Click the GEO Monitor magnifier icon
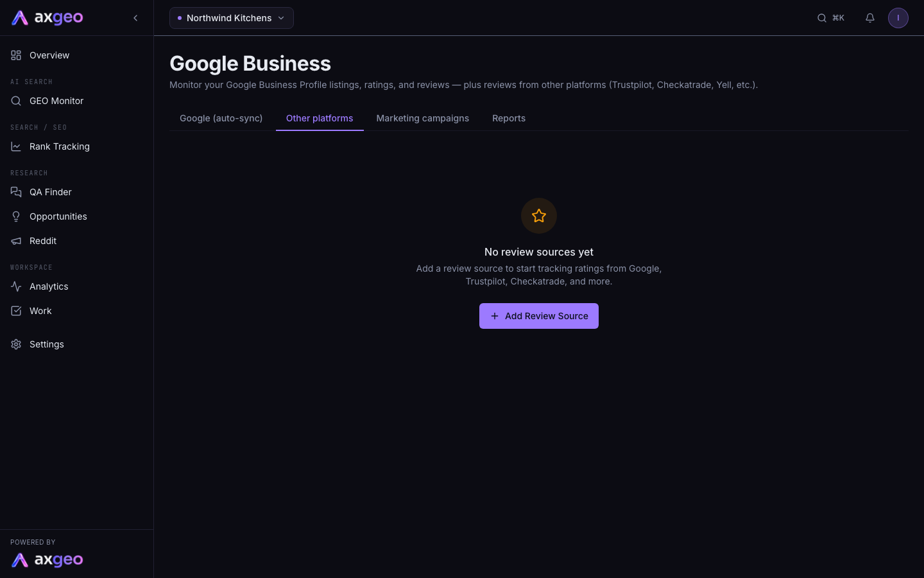 point(16,101)
